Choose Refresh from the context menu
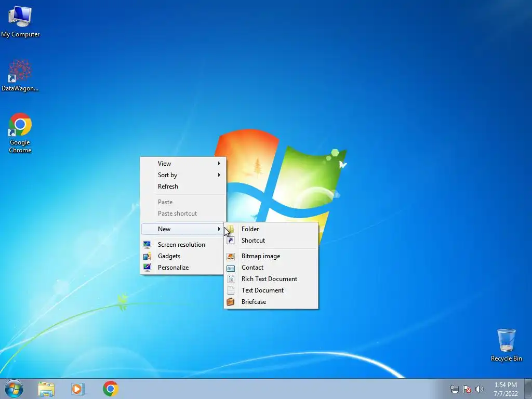The width and height of the screenshot is (532, 399). tap(183, 187)
